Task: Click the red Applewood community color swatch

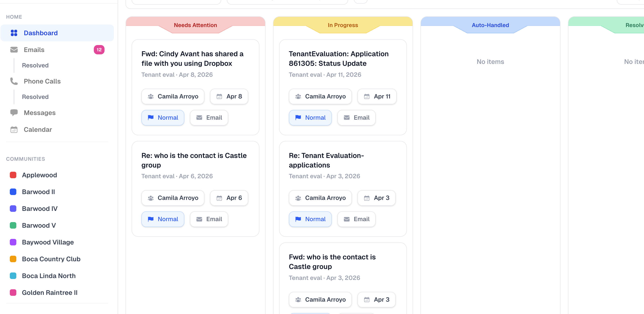Action: pos(13,175)
